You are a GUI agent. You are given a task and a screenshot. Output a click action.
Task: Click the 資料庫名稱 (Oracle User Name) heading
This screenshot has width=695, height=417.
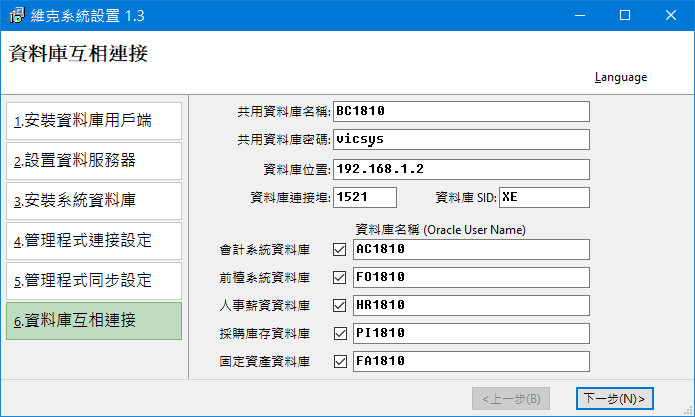(x=441, y=230)
